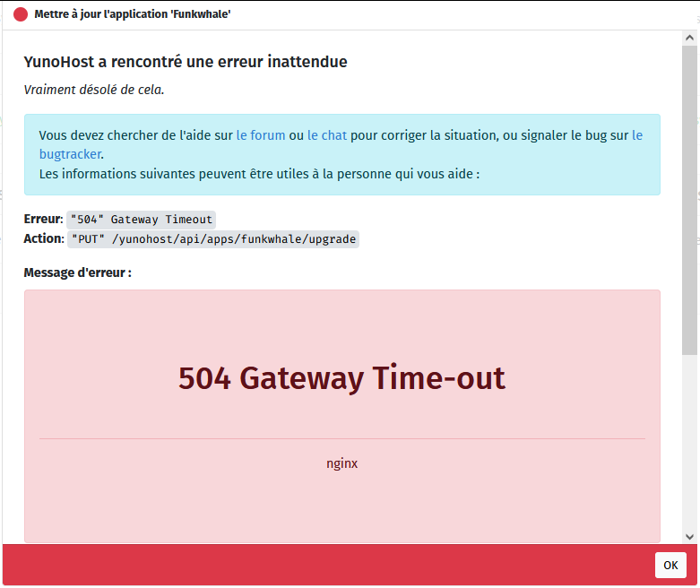Viewport: 700px width, 588px height.
Task: Click the 'Vraiment désolé de cela.' text
Action: click(94, 90)
